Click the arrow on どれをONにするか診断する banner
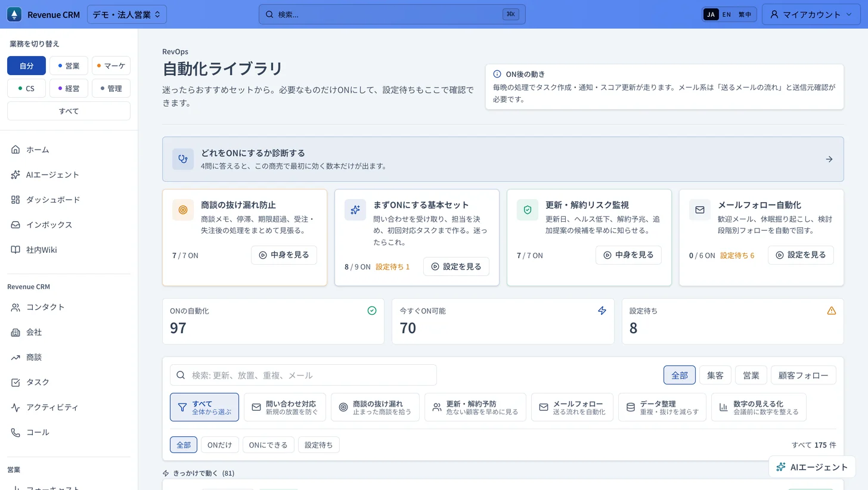The width and height of the screenshot is (868, 490). 829,159
